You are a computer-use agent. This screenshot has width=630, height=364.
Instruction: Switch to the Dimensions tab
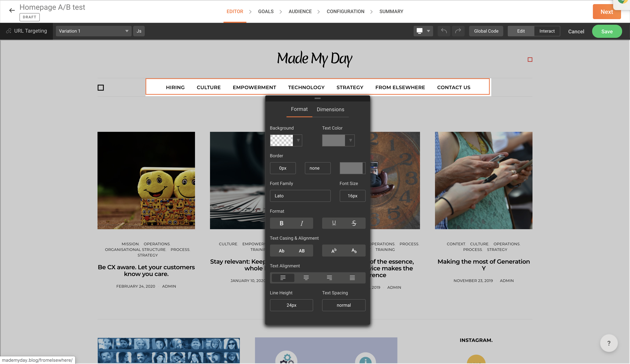(330, 109)
